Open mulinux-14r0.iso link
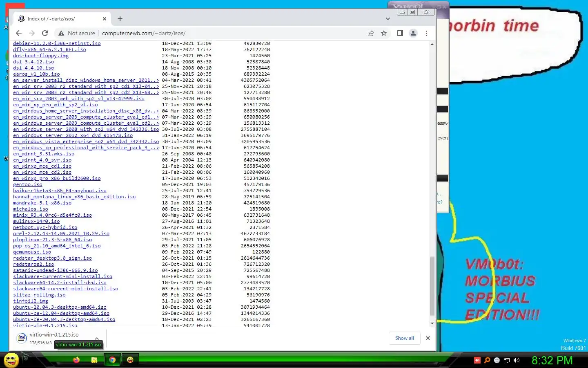The height and width of the screenshot is (368, 588). (x=36, y=221)
